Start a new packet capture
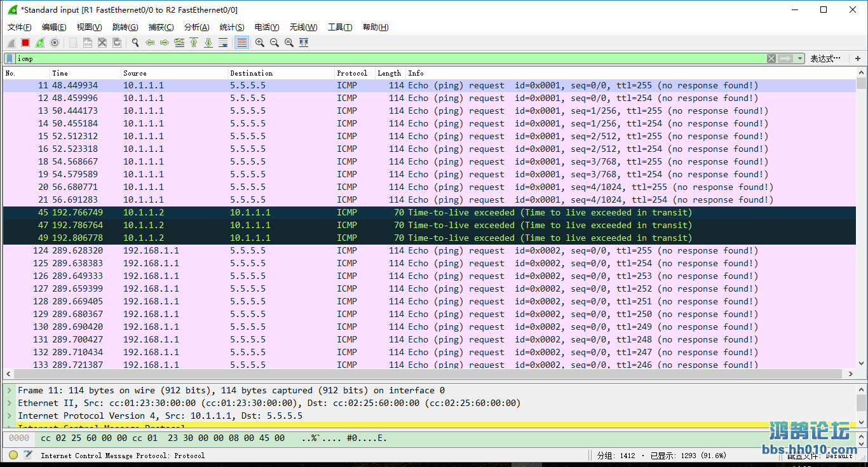Image resolution: width=868 pixels, height=467 pixels. [x=11, y=43]
